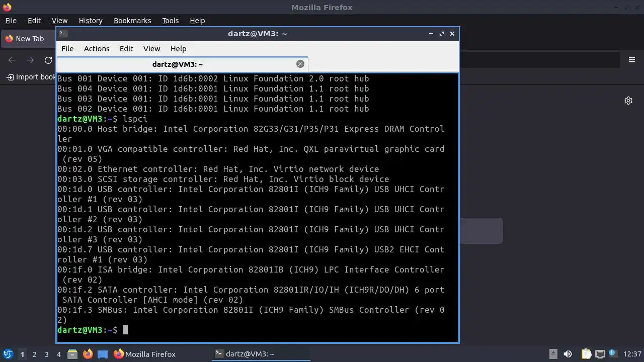The height and width of the screenshot is (362, 644).
Task: Switch to workspace 4 in pager
Action: 58,354
